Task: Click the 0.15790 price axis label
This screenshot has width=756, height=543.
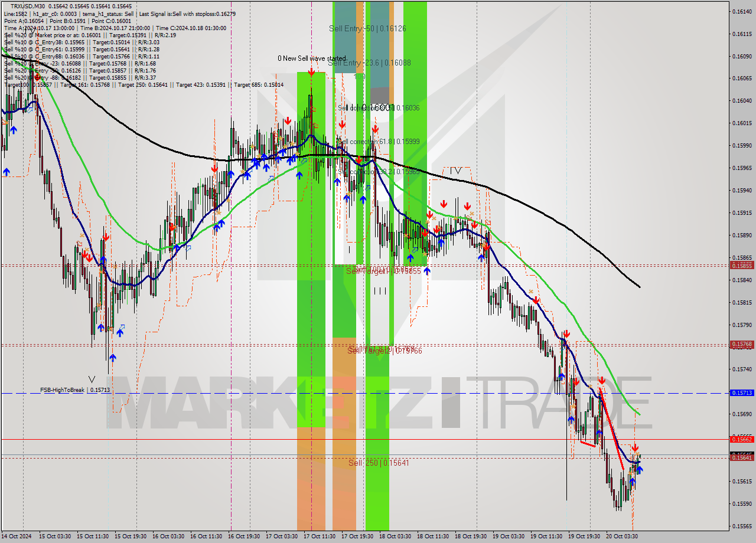Action: coord(742,325)
